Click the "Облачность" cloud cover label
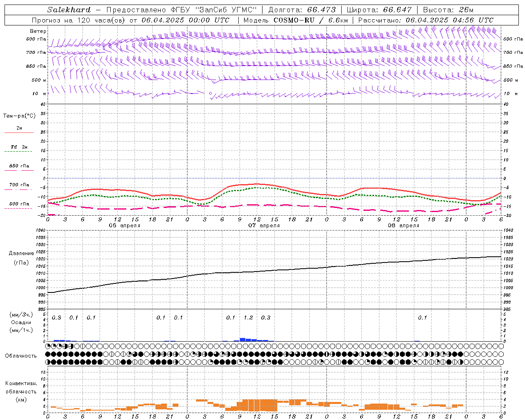This screenshot has width=525, height=420. (x=21, y=356)
